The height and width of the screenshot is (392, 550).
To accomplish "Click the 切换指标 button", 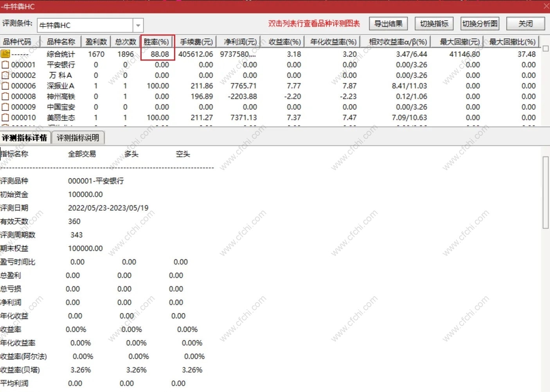I will (x=434, y=23).
